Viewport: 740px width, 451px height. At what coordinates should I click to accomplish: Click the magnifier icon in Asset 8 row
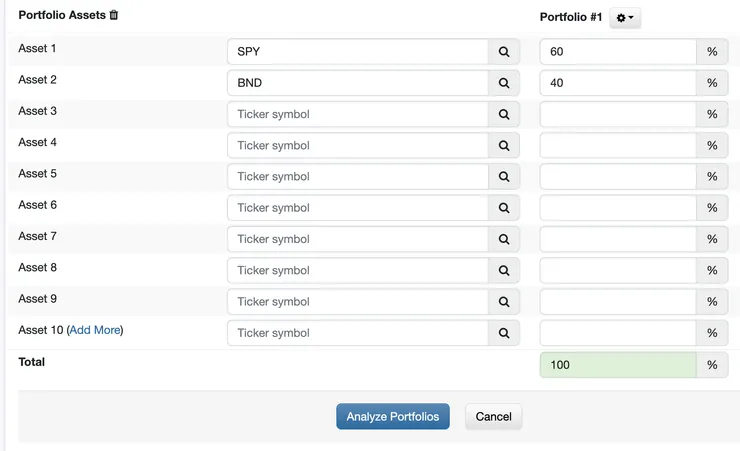click(504, 270)
